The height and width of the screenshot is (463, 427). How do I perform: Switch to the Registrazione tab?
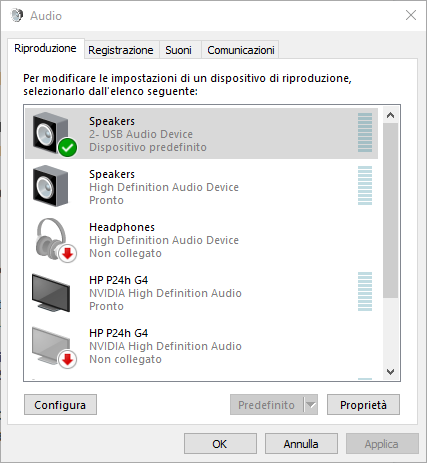tap(121, 50)
